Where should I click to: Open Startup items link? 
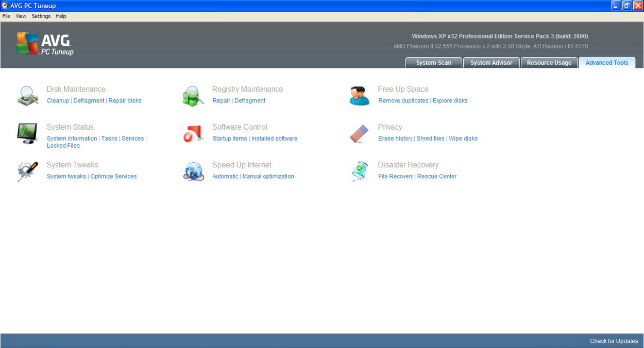click(230, 138)
